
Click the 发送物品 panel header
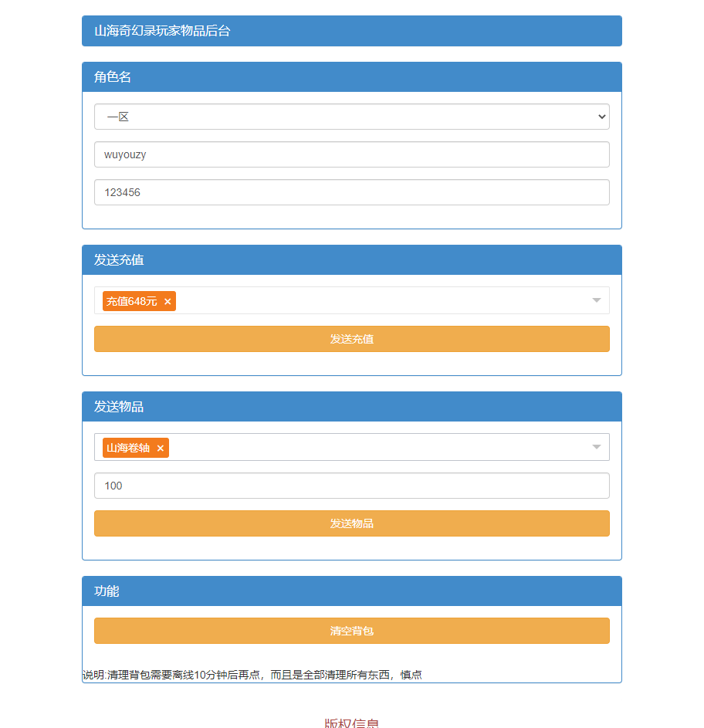click(x=351, y=406)
